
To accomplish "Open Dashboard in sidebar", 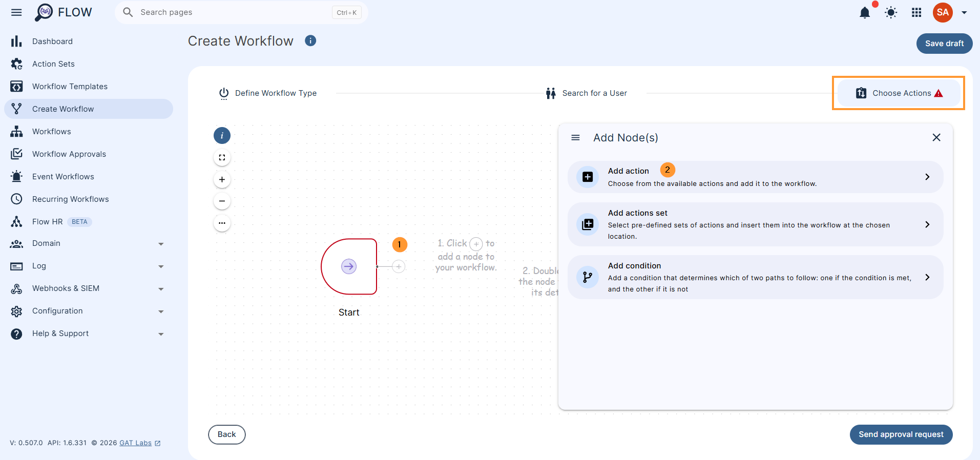I will point(89,41).
